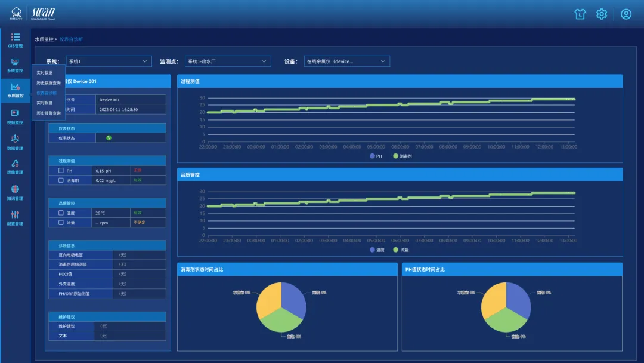Open settings via the gear icon

pyautogui.click(x=602, y=14)
